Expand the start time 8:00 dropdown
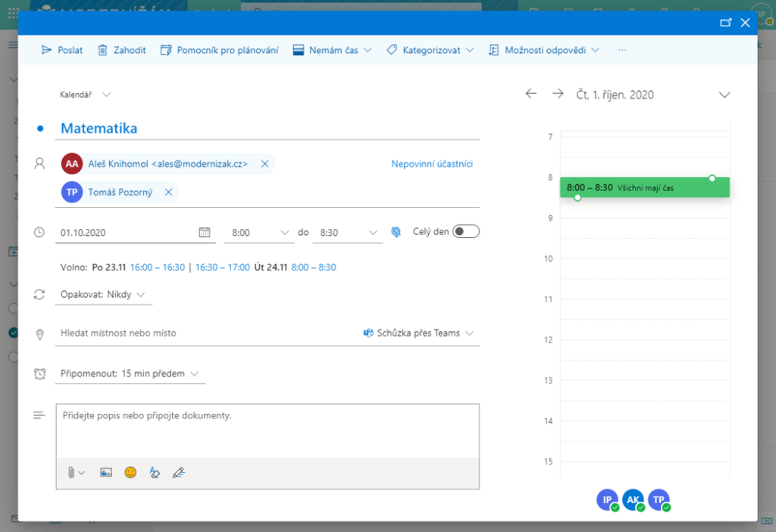Screen dimensions: 776x532 pos(285,233)
